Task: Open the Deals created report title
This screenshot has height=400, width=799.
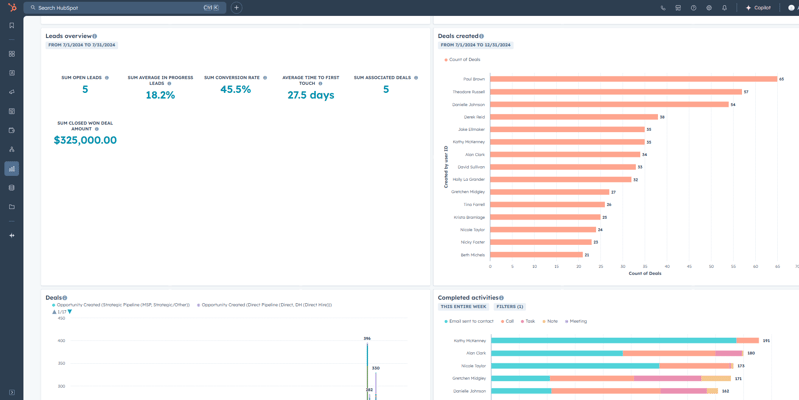Action: 458,36
